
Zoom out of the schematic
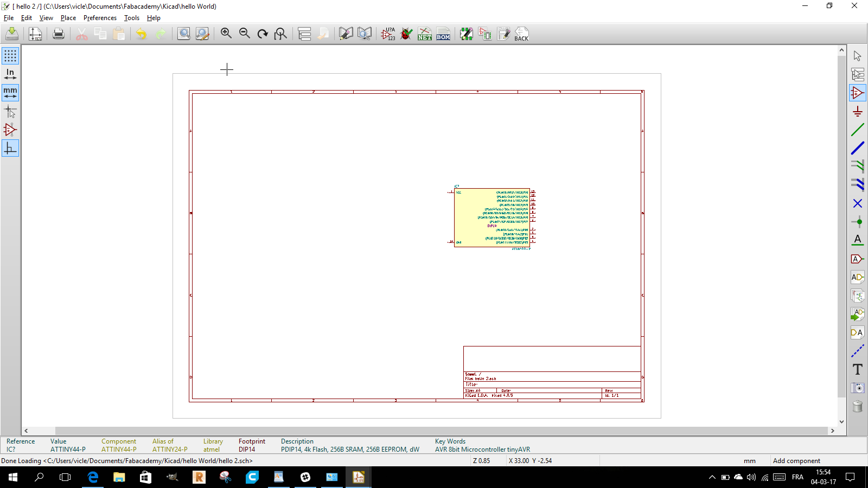(x=245, y=34)
